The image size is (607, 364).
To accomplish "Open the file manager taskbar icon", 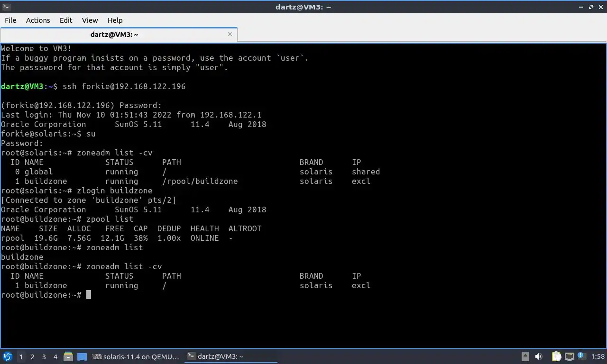I will (68, 356).
